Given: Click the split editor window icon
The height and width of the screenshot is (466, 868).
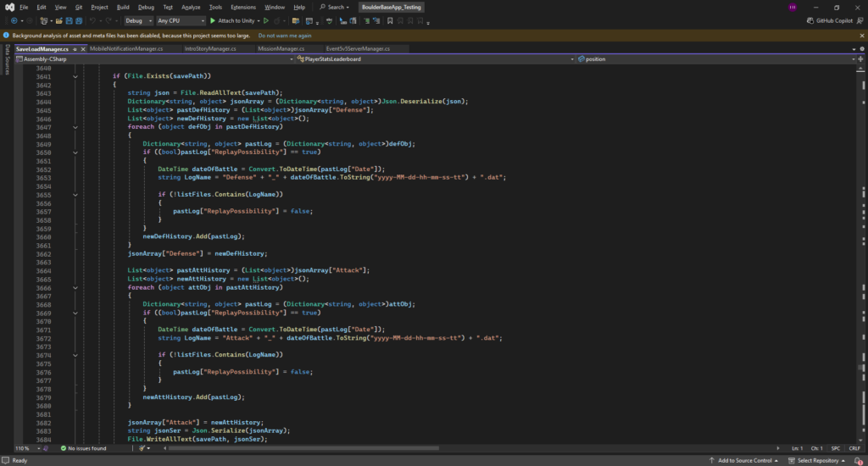Looking at the screenshot, I should [860, 59].
